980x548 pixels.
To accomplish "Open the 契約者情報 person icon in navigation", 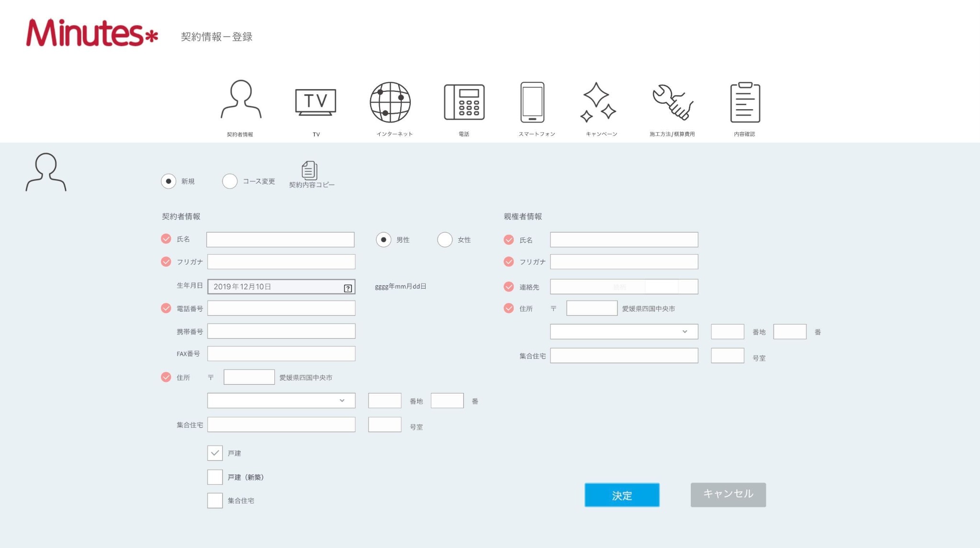I will point(241,99).
